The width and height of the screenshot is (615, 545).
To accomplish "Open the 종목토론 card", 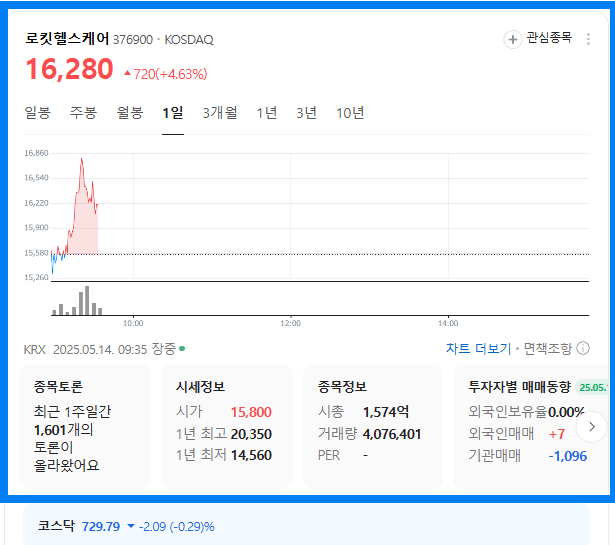I will pyautogui.click(x=85, y=426).
